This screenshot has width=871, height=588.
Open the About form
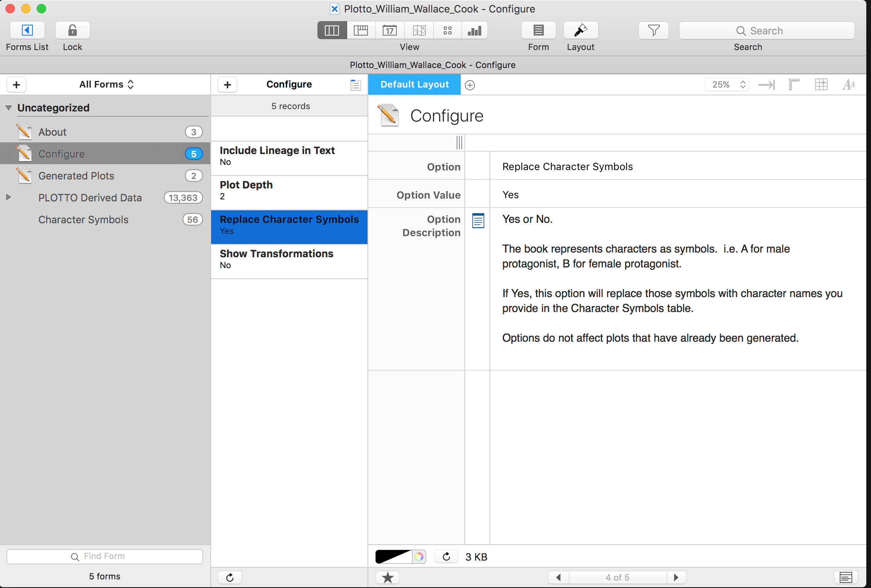click(x=105, y=132)
